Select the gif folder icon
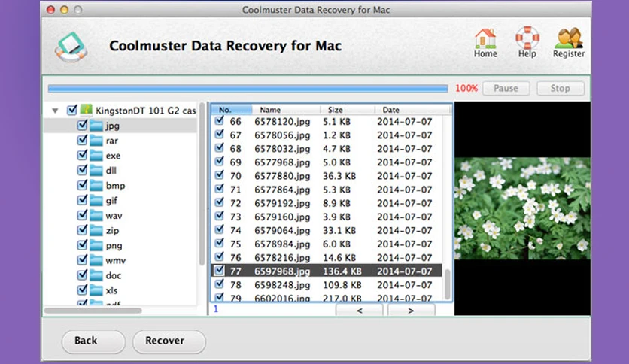This screenshot has height=364, width=629. 96,201
